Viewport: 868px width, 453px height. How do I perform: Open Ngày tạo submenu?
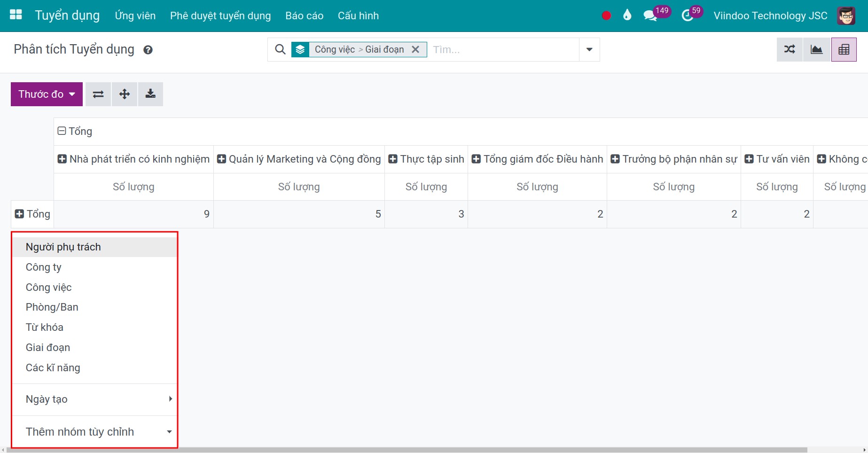click(94, 399)
